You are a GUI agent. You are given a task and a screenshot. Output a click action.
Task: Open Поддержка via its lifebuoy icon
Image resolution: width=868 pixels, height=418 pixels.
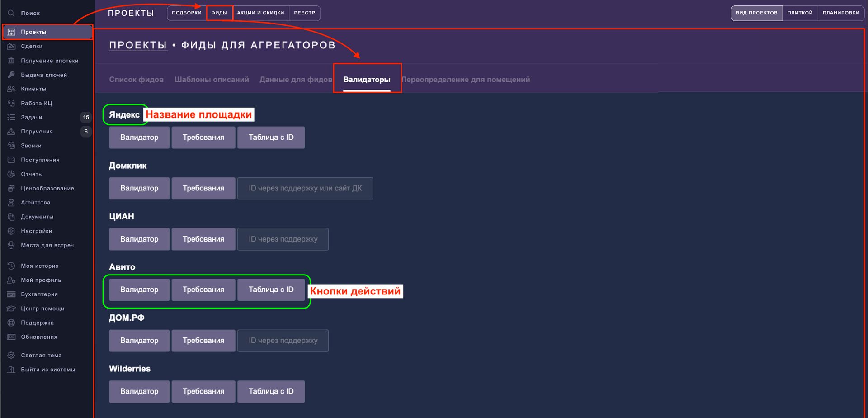tap(11, 323)
